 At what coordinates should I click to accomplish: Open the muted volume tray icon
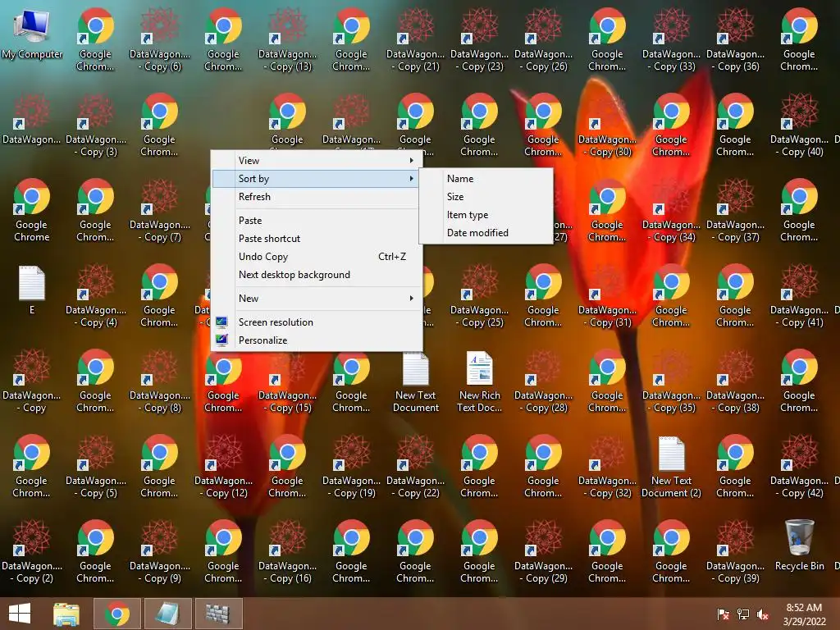763,614
